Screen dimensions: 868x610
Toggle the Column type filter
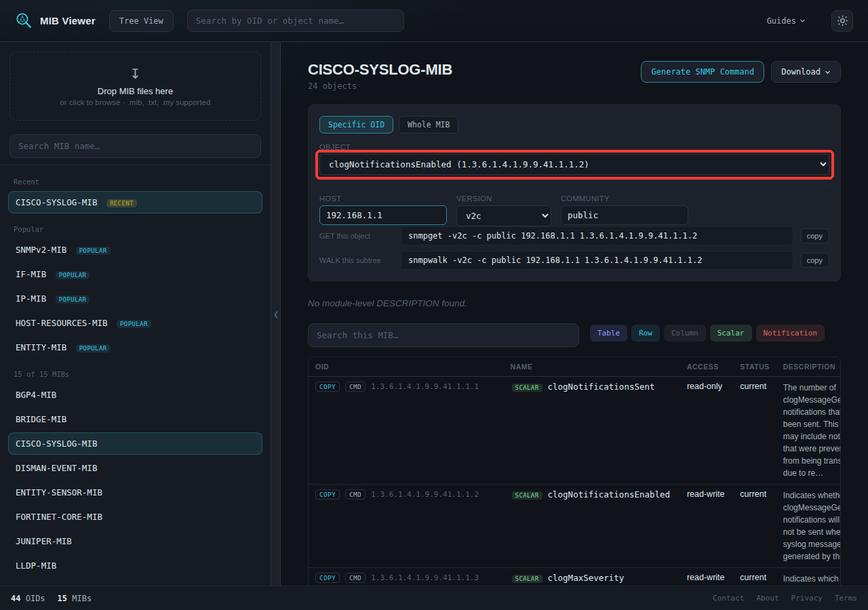[x=685, y=333]
